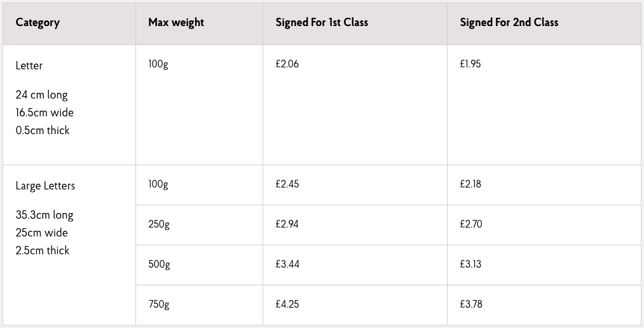Click the Letter category name
Screen dimensions: 644x328
pyautogui.click(x=29, y=65)
